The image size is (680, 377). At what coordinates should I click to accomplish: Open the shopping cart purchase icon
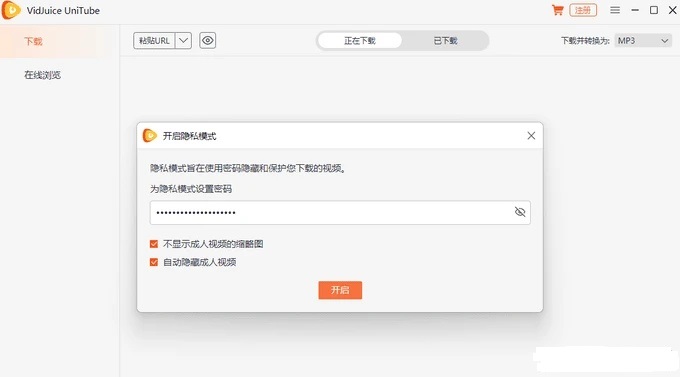[557, 10]
